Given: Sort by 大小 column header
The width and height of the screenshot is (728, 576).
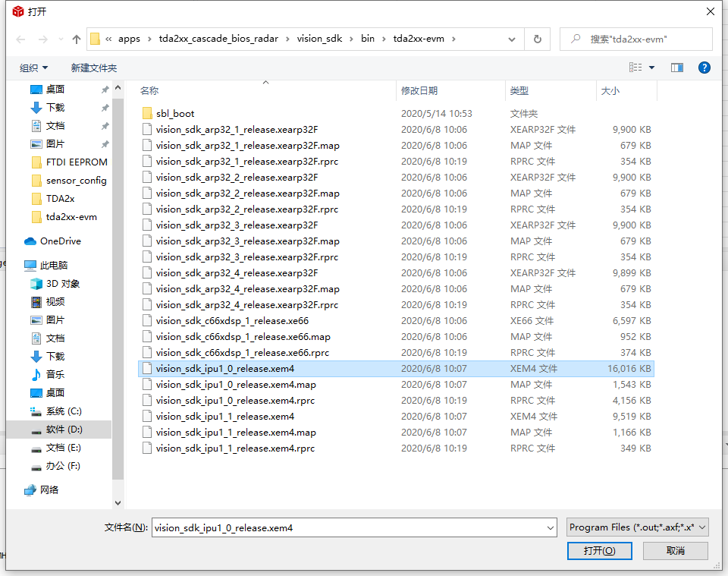Looking at the screenshot, I should (x=610, y=91).
